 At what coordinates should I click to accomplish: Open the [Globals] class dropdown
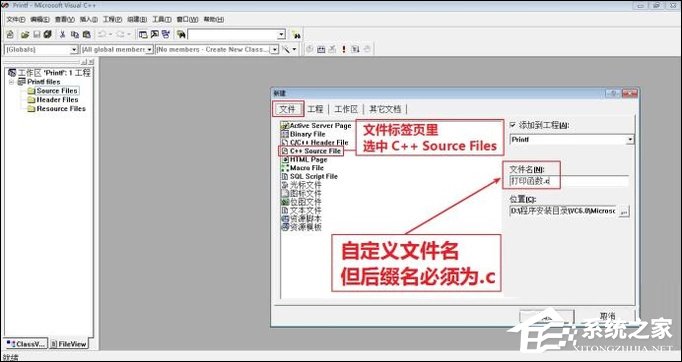click(74, 50)
